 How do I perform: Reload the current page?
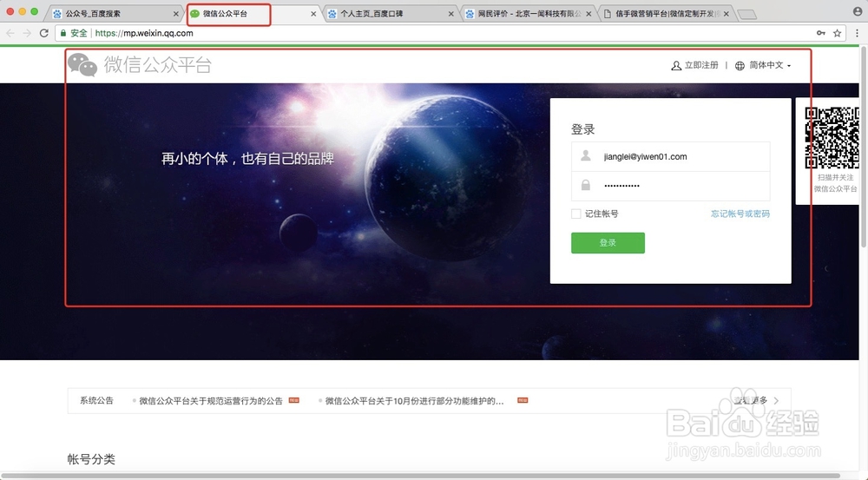[x=44, y=33]
